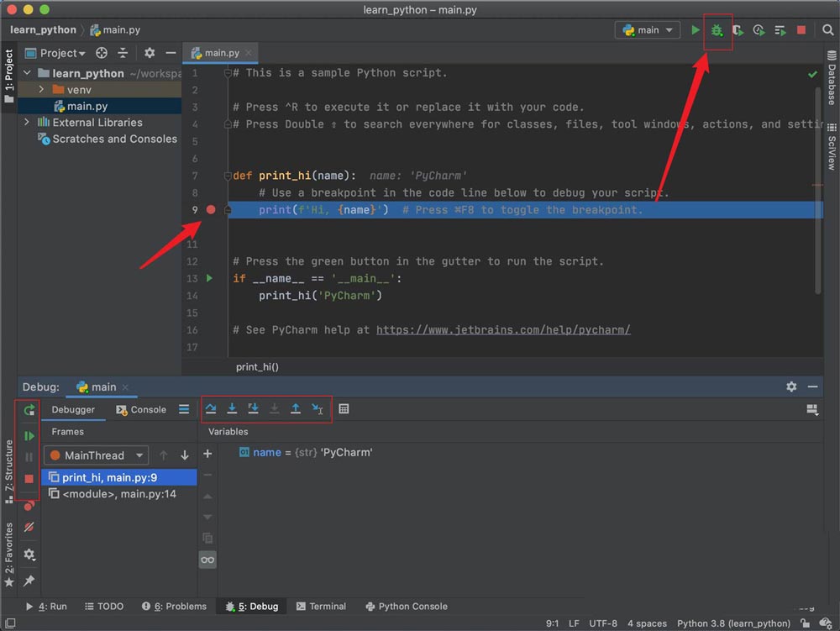Change UTF-8 file encoding

point(602,623)
